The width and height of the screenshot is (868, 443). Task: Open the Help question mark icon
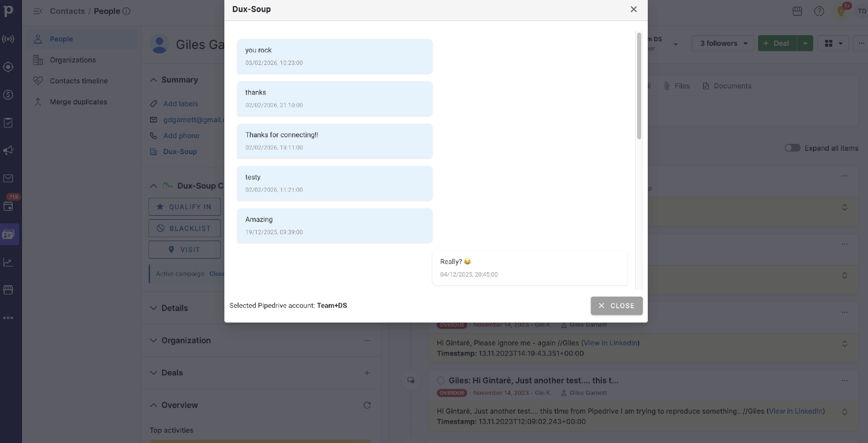(x=819, y=11)
